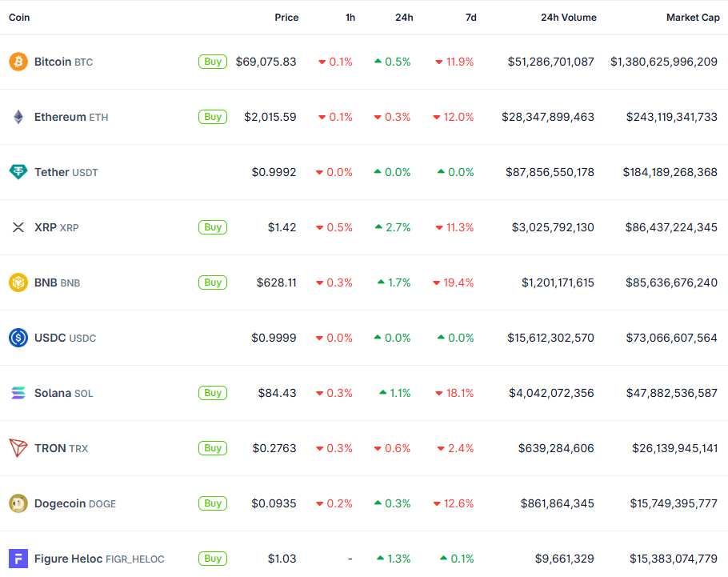Click the BNB yellow logo icon
The width and height of the screenshot is (728, 577).
coord(18,282)
